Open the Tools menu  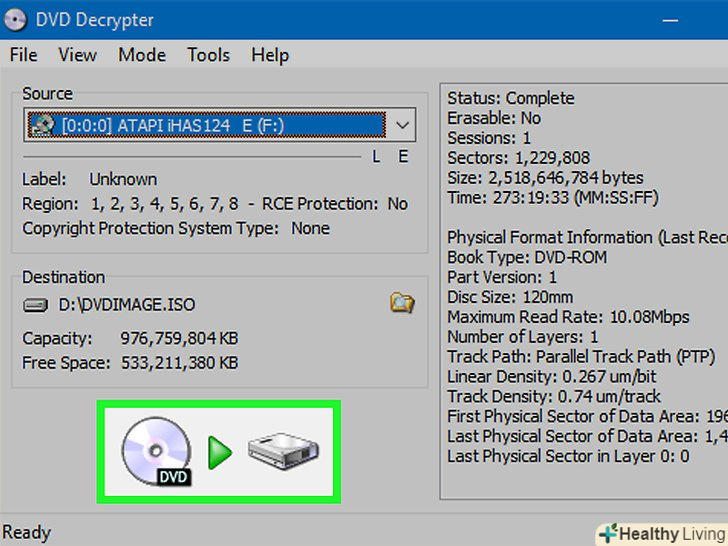(x=208, y=55)
